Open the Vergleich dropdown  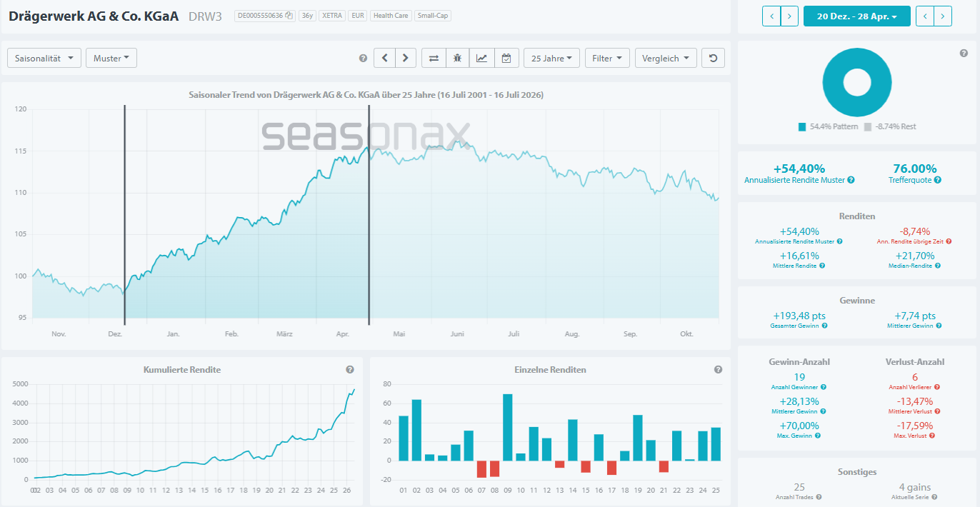[666, 58]
